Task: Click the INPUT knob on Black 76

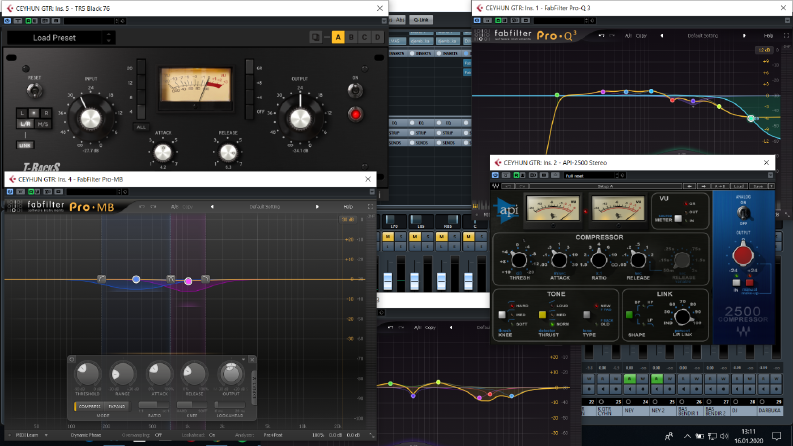Action: tap(91, 119)
